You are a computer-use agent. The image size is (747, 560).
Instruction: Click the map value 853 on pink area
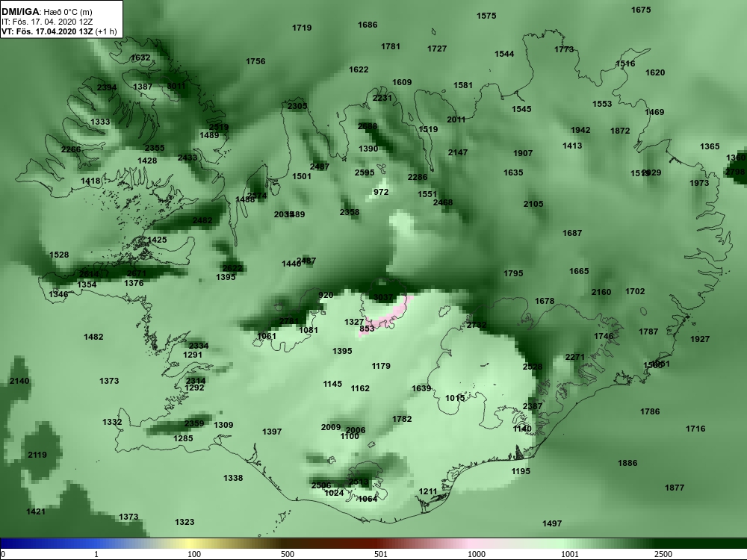click(367, 329)
